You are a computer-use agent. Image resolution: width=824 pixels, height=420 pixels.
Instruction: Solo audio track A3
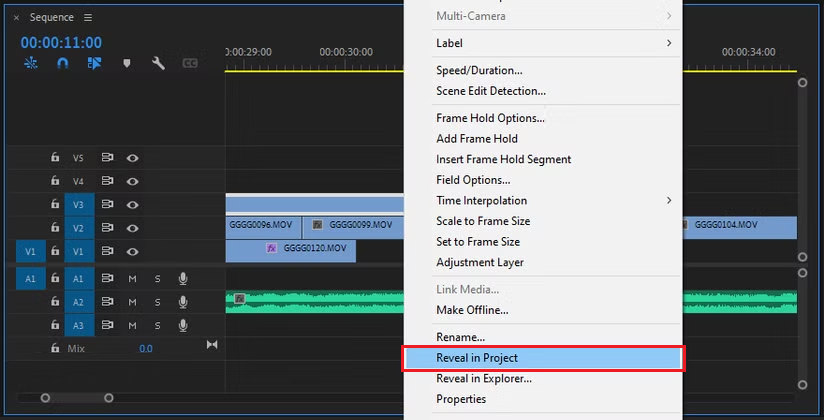tap(158, 326)
